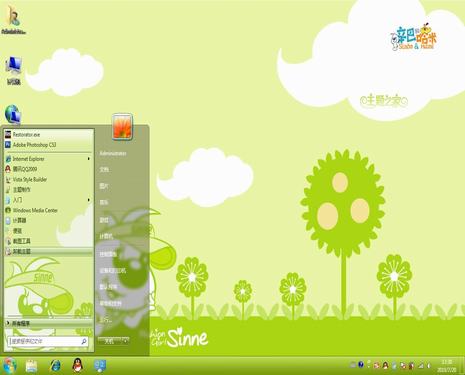Screen dimensions: 465x375
Task: Open 游戏 Games link
Action: pyautogui.click(x=104, y=220)
